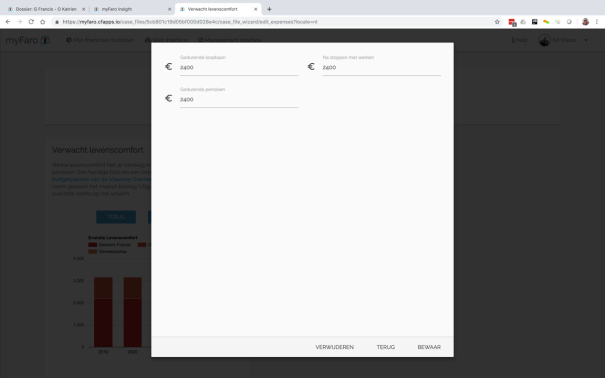Image resolution: width=605 pixels, height=378 pixels.
Task: Click the browser address bar URL
Action: (x=190, y=22)
